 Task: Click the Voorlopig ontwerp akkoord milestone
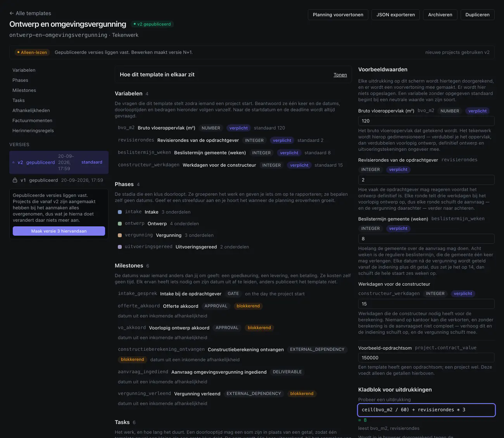(x=179, y=328)
